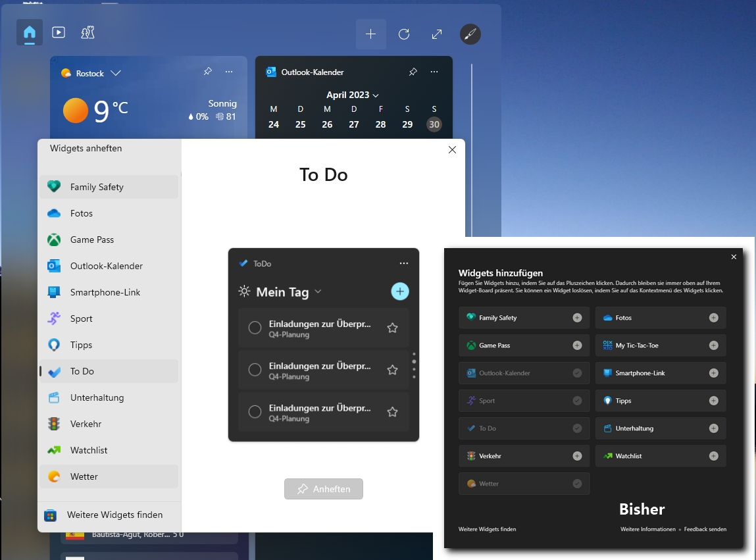This screenshot has height=560, width=756.
Task: Click the checkmark next to Wetter in Widgets hinzufügen
Action: [577, 484]
